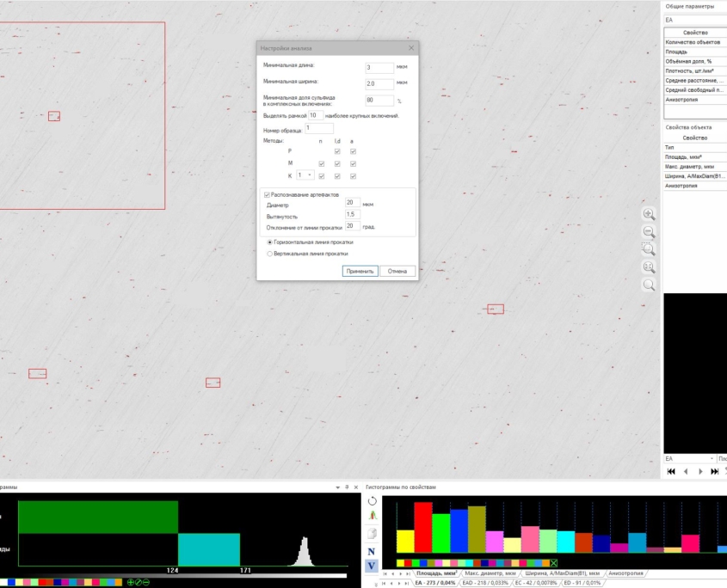Open the EA dropdown under Общие параметры
Image resolution: width=727 pixels, height=588 pixels.
695,20
